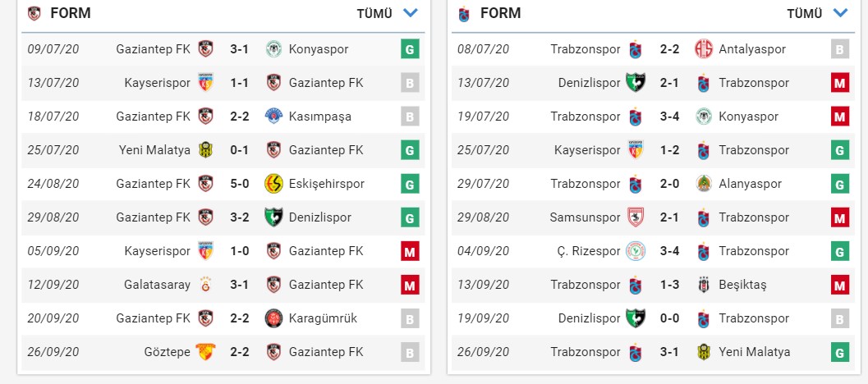Screen dimensions: 868x384
Task: Open left panel TÜMÜ filter label
Action: [374, 13]
